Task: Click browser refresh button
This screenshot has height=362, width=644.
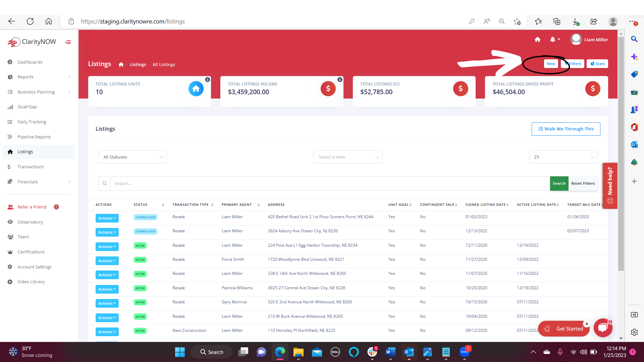Action: point(30,21)
